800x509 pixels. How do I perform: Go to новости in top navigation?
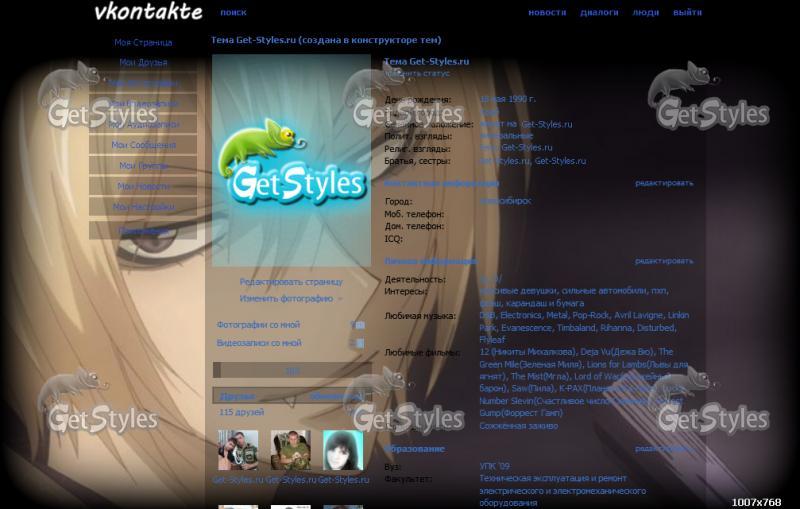(547, 13)
